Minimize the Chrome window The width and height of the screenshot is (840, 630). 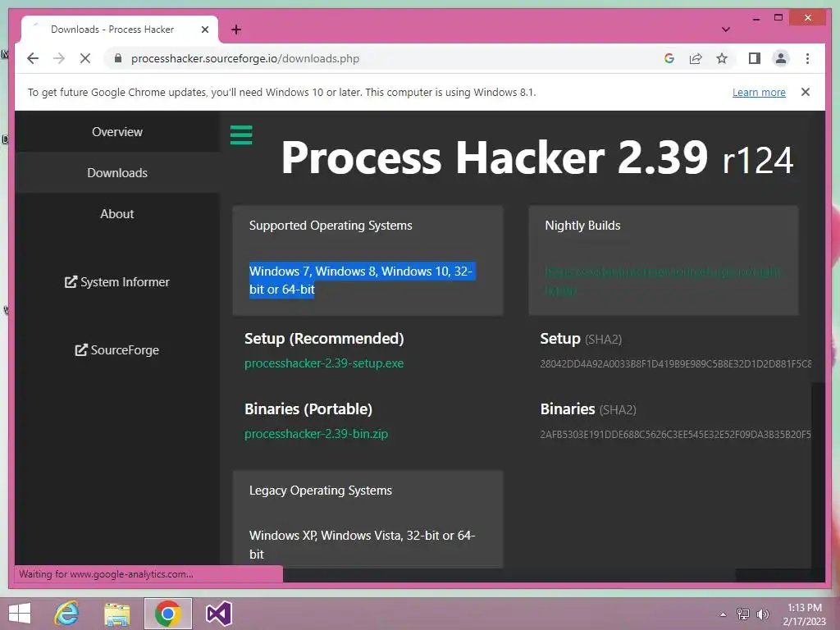tap(756, 19)
